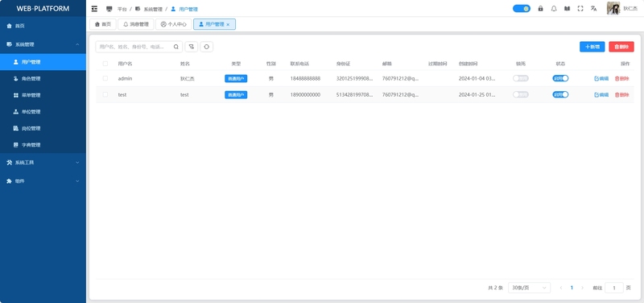Toggle the lock switch for test

(520, 94)
